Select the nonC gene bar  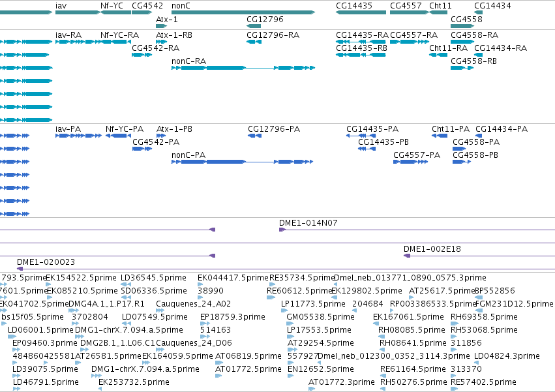click(x=243, y=12)
